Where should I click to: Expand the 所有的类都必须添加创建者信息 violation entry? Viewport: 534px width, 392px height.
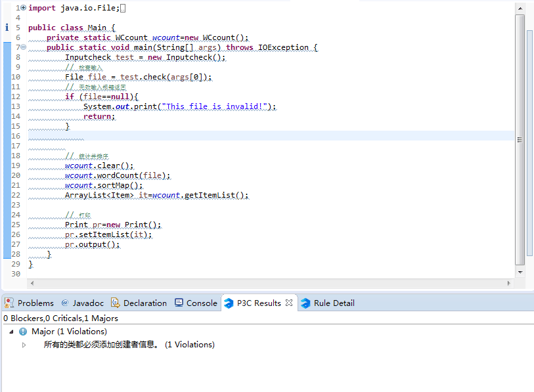pos(24,345)
